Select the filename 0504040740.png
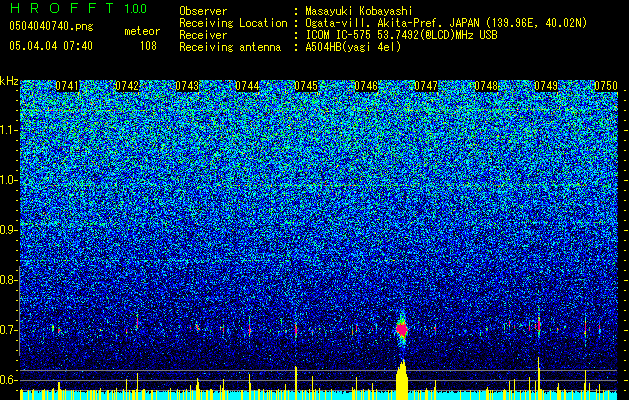The height and width of the screenshot is (400, 629). [51, 26]
